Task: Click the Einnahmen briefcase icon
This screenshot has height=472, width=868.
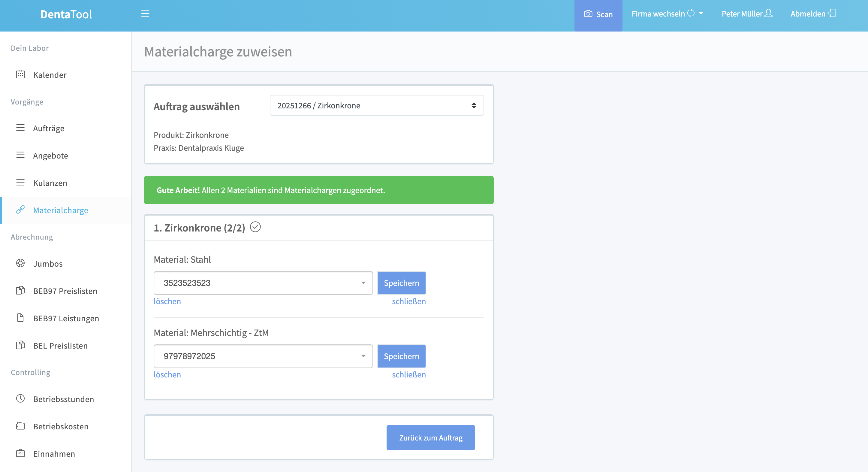Action: coord(20,453)
